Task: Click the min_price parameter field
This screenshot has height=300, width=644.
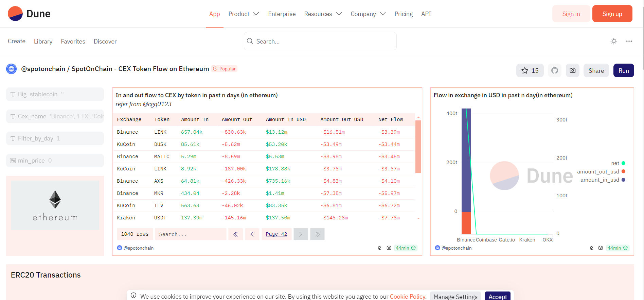Action: (x=55, y=161)
